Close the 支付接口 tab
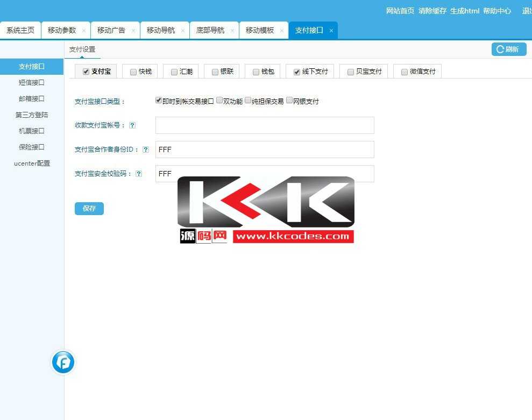The image size is (532, 420). click(331, 31)
